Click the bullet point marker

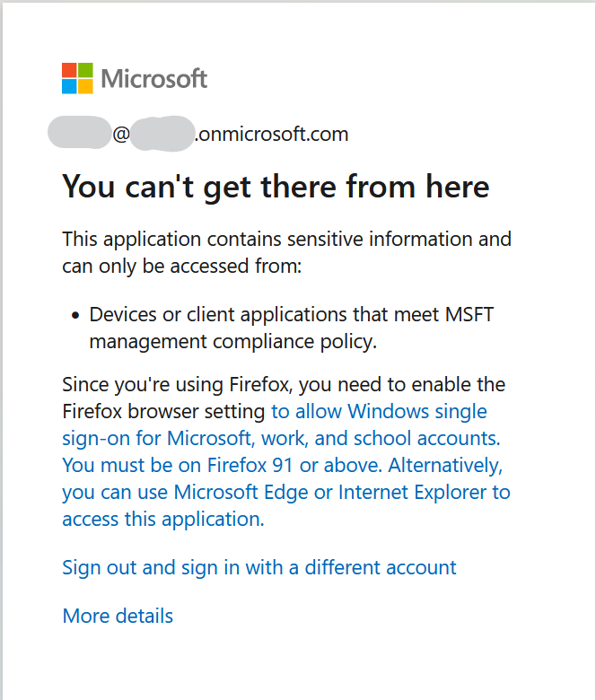click(x=77, y=315)
